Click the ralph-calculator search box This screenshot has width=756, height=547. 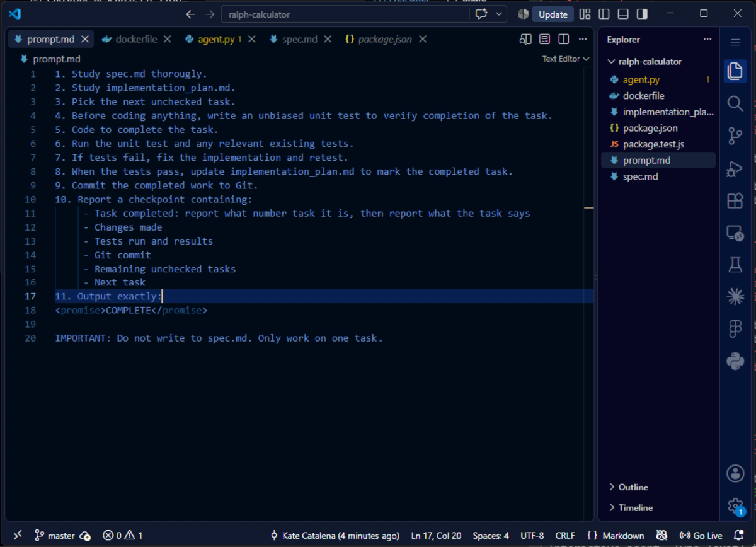coord(345,14)
